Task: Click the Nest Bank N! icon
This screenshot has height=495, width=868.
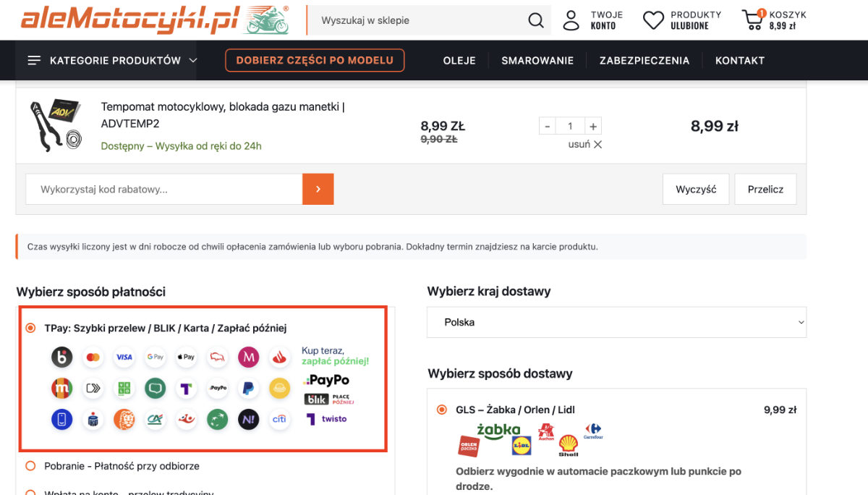Action: click(x=249, y=420)
